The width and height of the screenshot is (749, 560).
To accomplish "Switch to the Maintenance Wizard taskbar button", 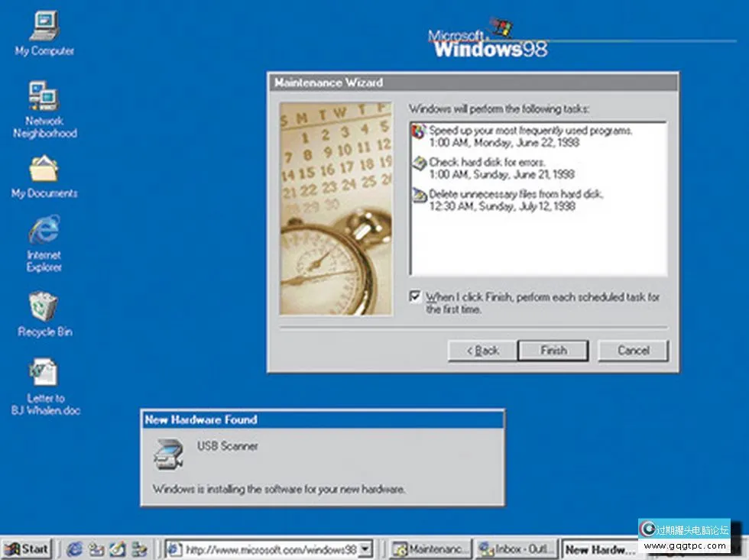I will pos(430,549).
